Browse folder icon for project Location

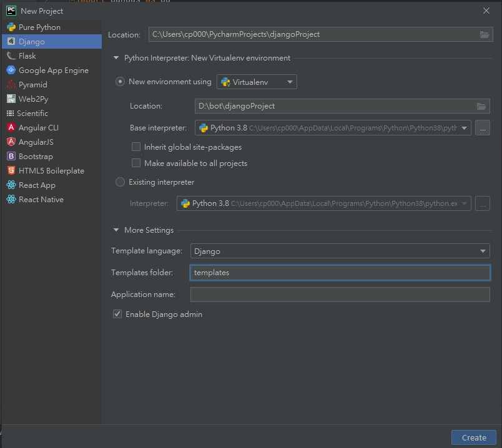point(485,34)
